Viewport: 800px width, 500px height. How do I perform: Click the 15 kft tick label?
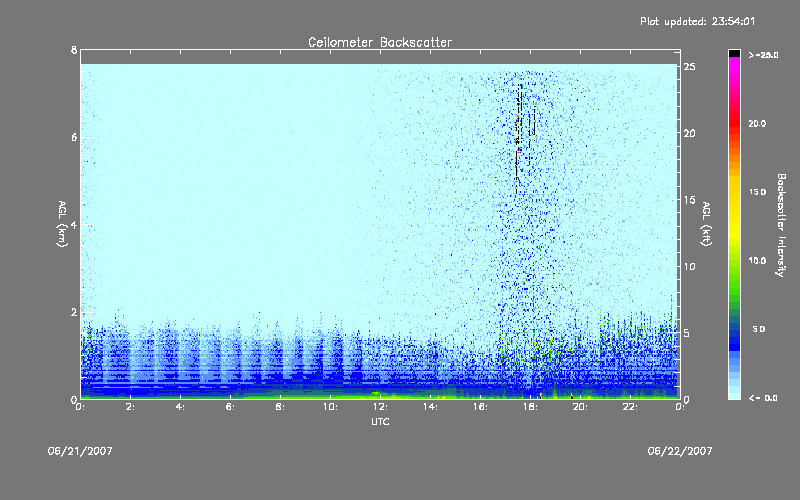coord(689,200)
